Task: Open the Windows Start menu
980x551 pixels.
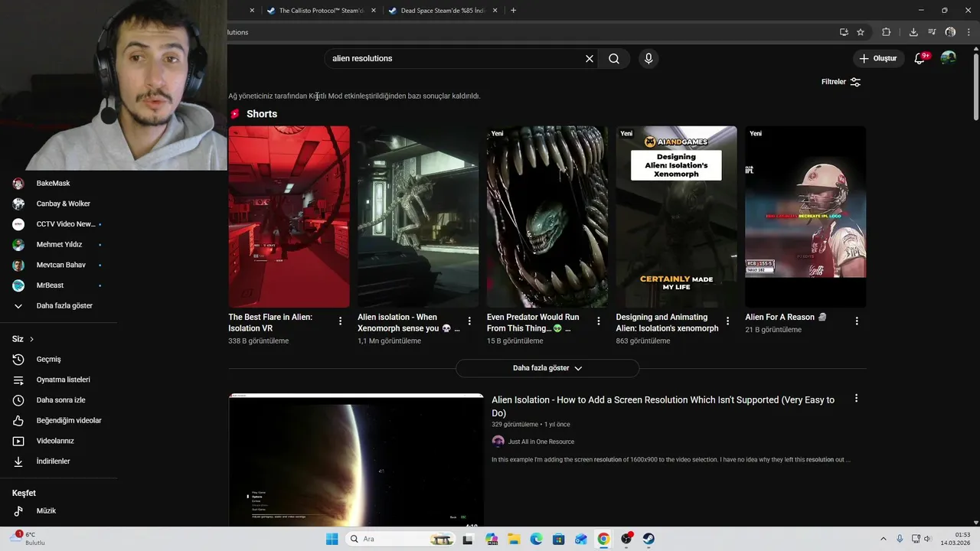Action: pos(332,539)
